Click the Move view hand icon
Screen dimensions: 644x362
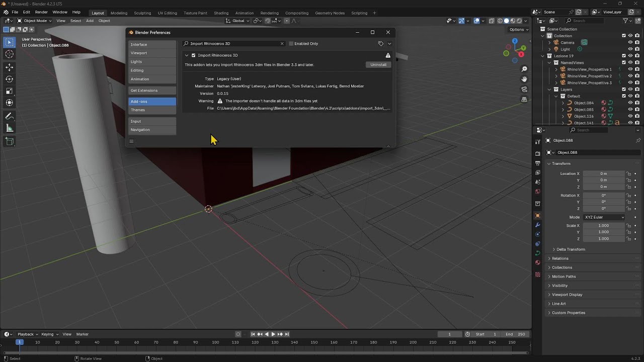point(524,79)
